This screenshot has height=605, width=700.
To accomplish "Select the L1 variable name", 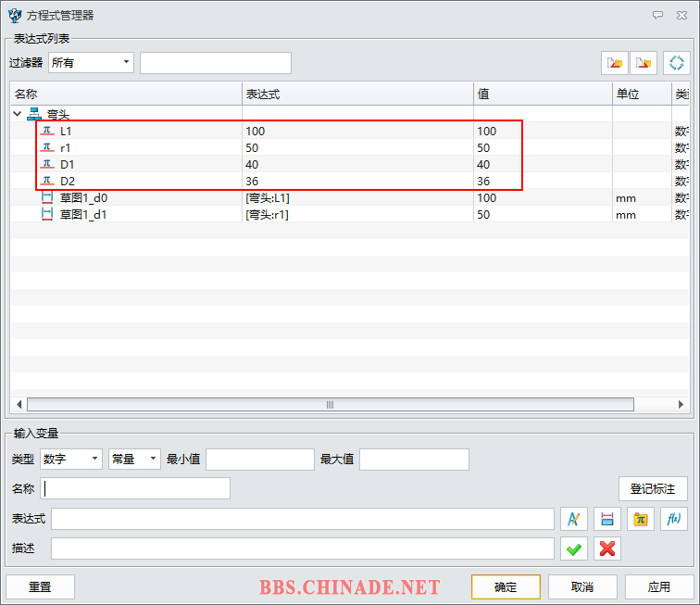I will (66, 131).
